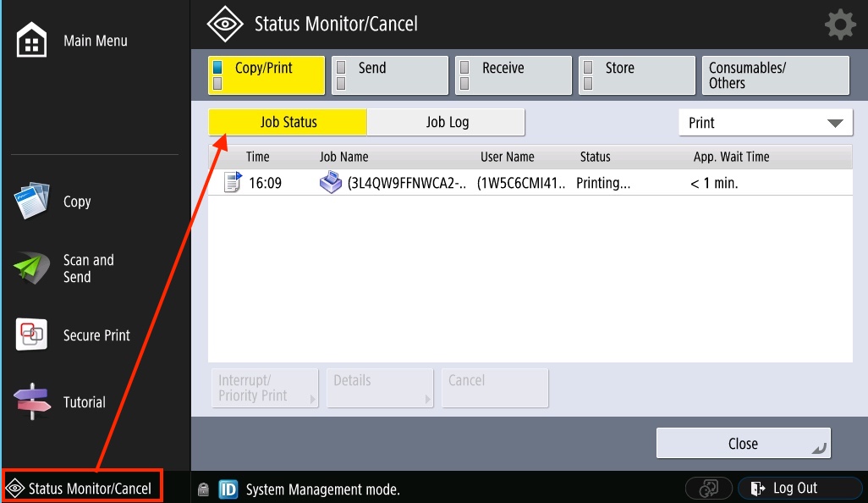This screenshot has height=503, width=868.
Task: Select the Job Status tab
Action: coord(288,122)
